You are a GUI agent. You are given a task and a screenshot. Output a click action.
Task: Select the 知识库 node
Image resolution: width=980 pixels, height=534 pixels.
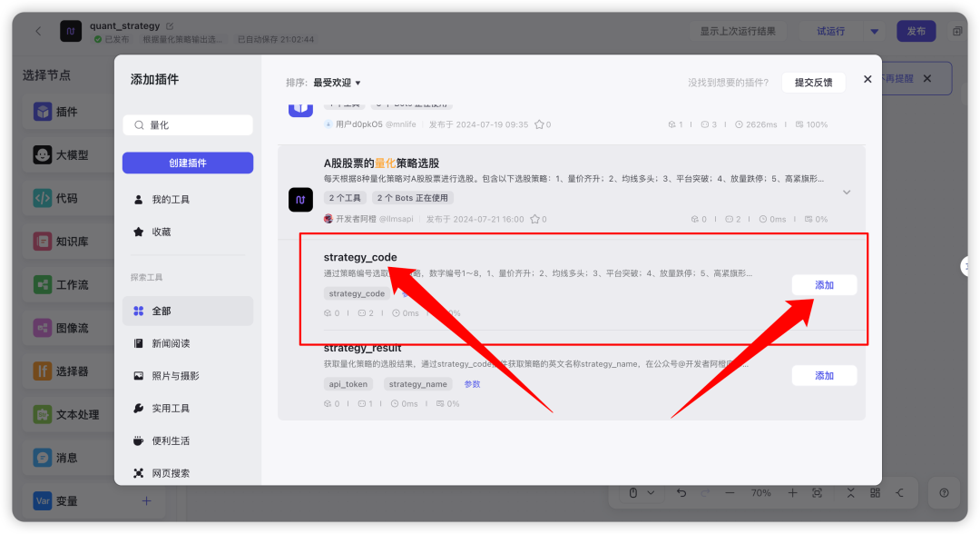tap(69, 241)
